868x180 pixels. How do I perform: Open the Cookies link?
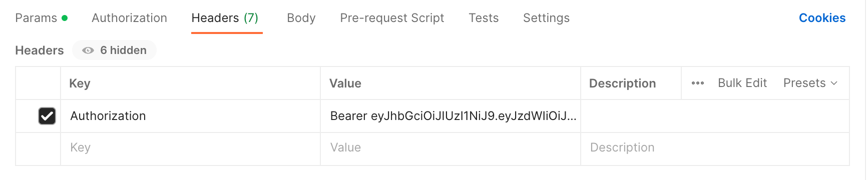pyautogui.click(x=822, y=18)
